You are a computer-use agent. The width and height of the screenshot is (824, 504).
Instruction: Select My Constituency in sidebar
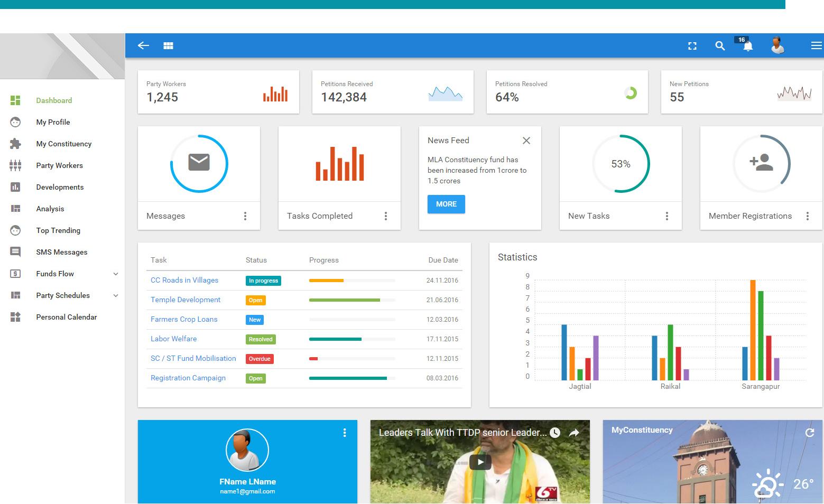(63, 144)
